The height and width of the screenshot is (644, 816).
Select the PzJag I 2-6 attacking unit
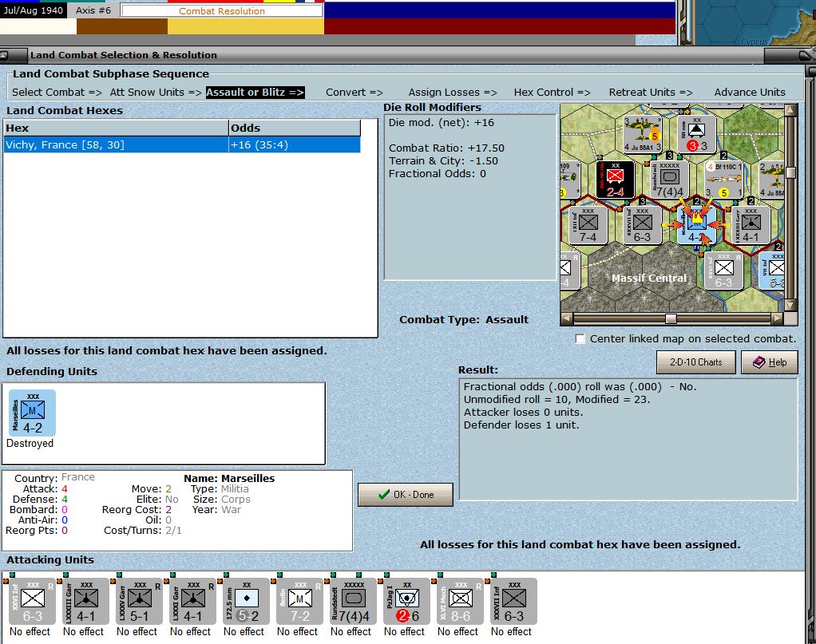click(406, 601)
